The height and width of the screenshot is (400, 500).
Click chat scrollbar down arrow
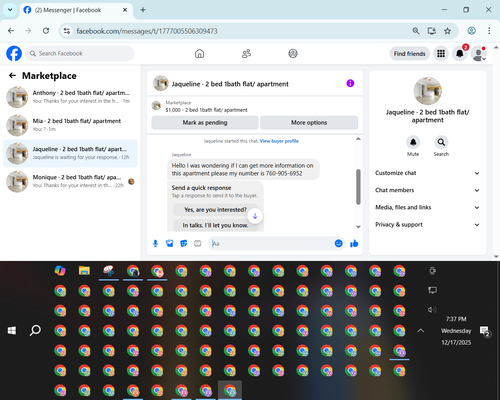[358, 227]
